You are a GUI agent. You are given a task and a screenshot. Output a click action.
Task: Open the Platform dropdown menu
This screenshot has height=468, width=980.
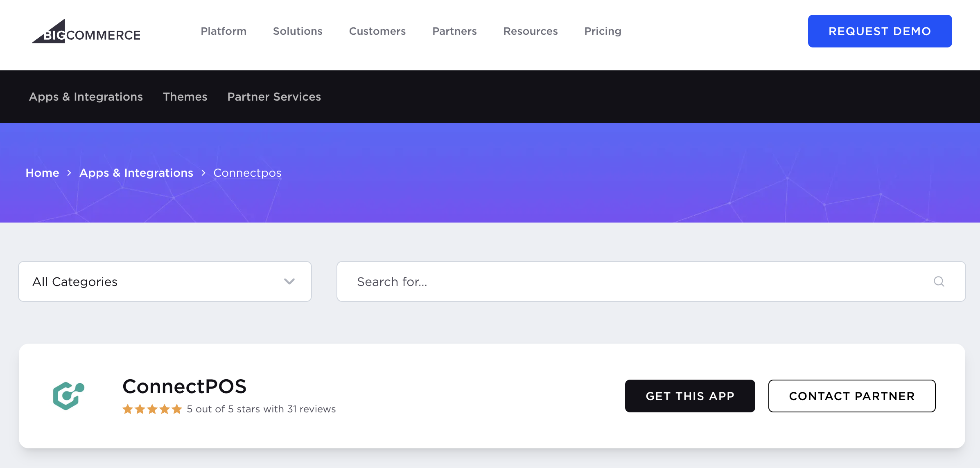223,31
